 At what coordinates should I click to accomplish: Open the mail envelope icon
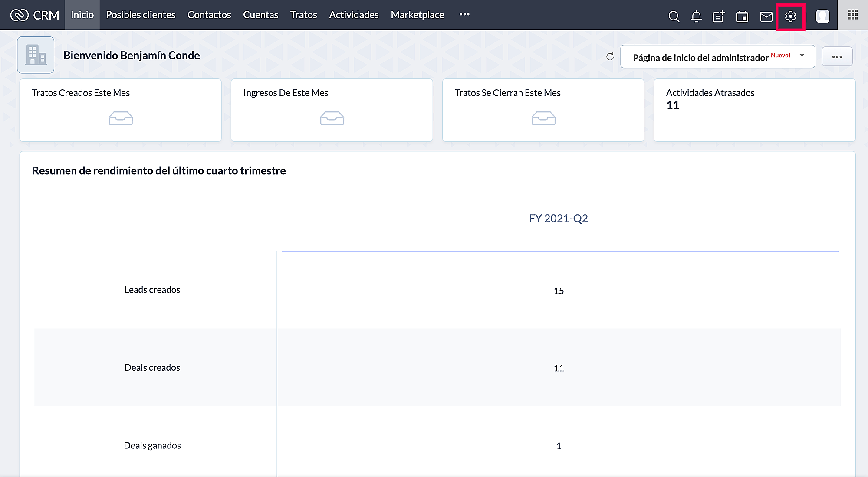[766, 16]
